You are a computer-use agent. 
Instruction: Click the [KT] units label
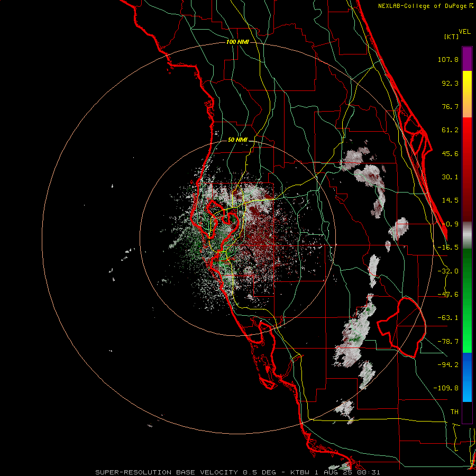(451, 36)
